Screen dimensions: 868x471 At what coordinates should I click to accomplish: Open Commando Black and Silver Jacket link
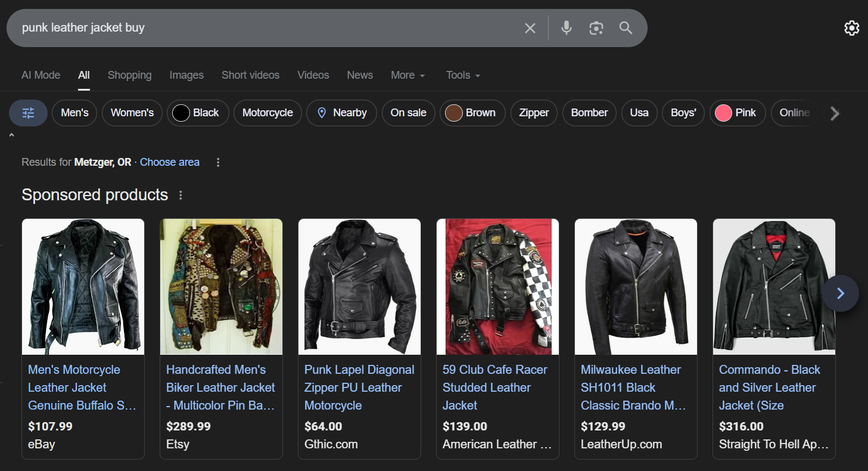click(770, 388)
